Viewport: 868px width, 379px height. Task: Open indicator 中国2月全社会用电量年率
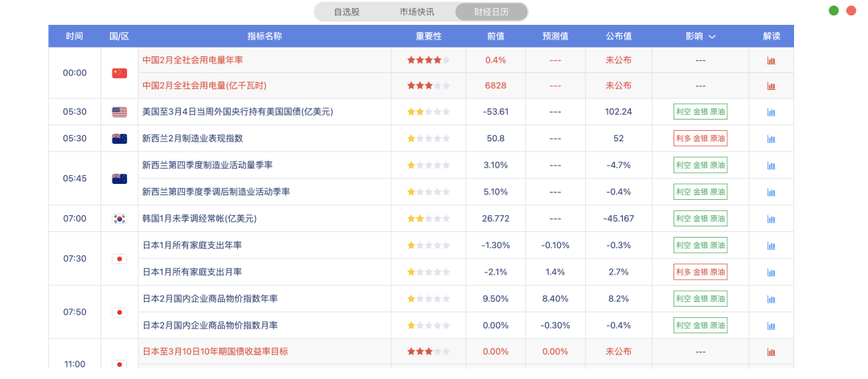click(x=193, y=59)
